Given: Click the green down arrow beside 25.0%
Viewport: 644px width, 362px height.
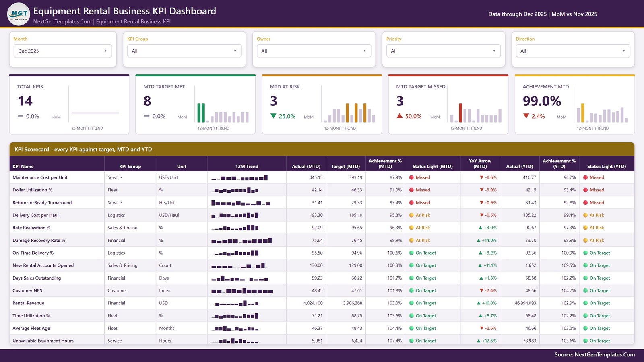Looking at the screenshot, I should pyautogui.click(x=273, y=116).
